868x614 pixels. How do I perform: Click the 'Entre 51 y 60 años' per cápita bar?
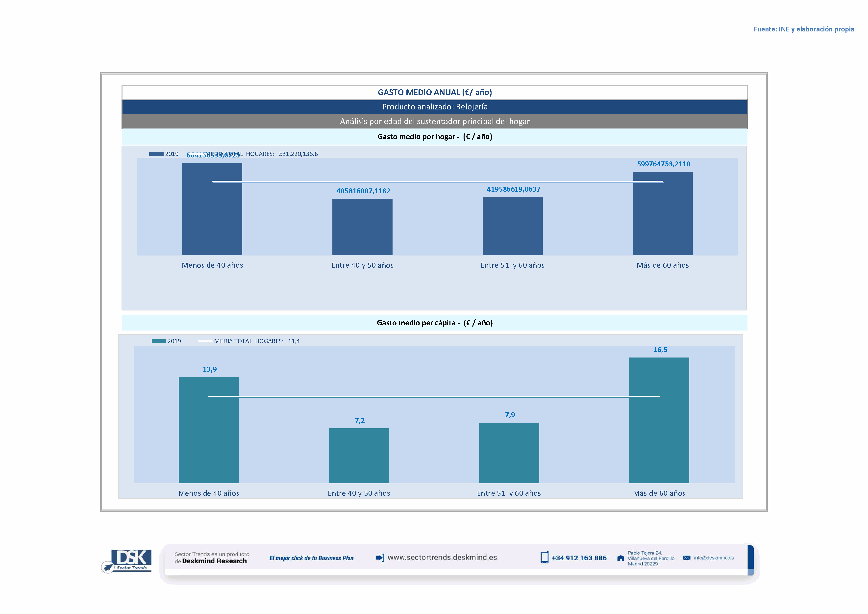(x=509, y=453)
